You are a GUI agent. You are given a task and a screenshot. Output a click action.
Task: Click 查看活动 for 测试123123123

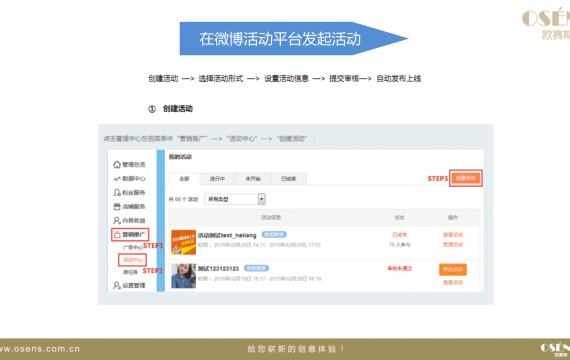click(453, 283)
